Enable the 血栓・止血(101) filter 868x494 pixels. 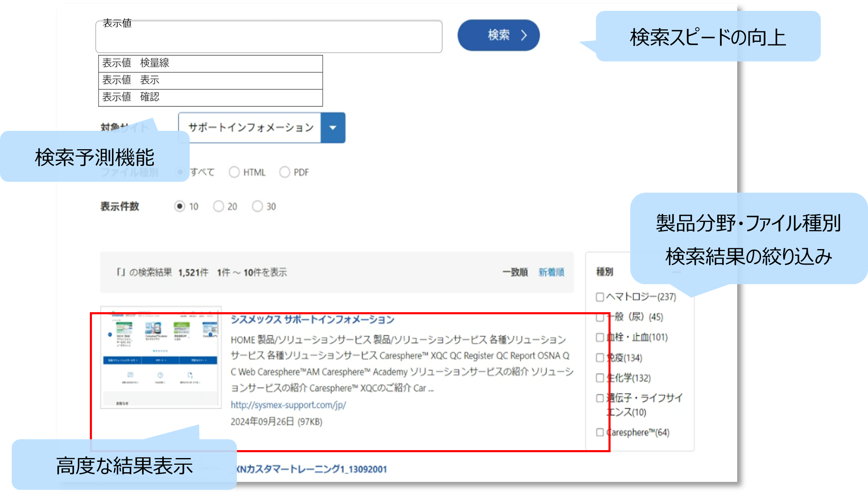click(600, 337)
